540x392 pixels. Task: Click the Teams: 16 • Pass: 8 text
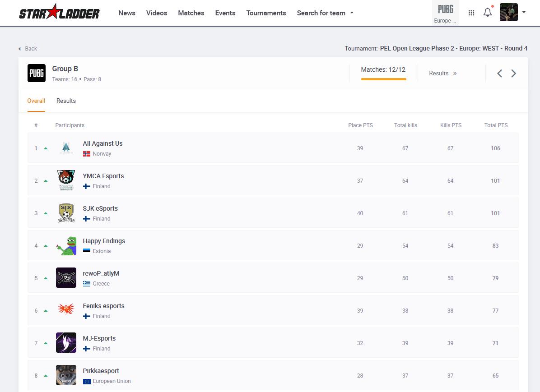76,79
